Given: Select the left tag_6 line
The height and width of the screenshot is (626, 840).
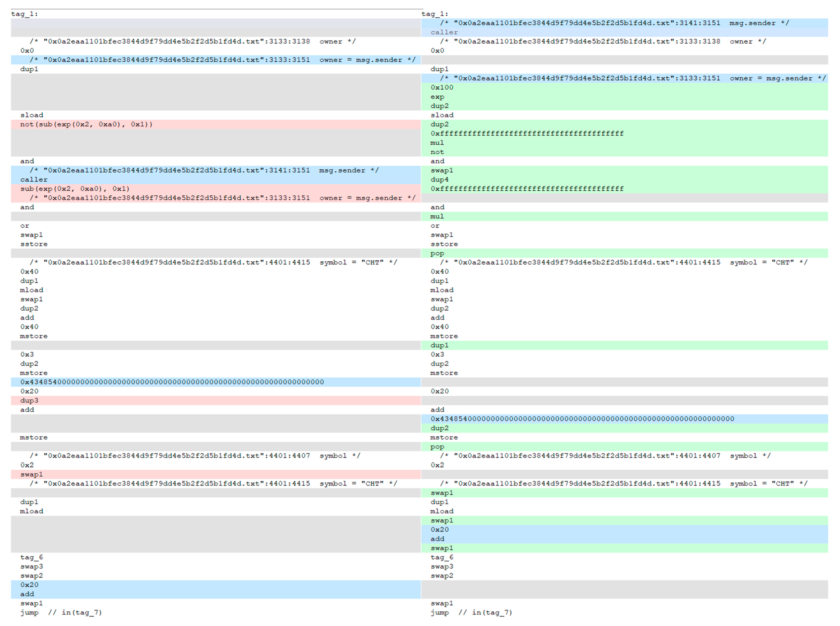Looking at the screenshot, I should [31, 557].
